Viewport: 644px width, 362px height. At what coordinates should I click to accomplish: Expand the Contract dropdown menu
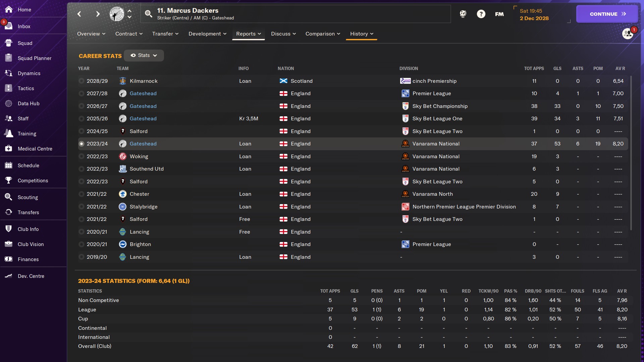tap(129, 34)
